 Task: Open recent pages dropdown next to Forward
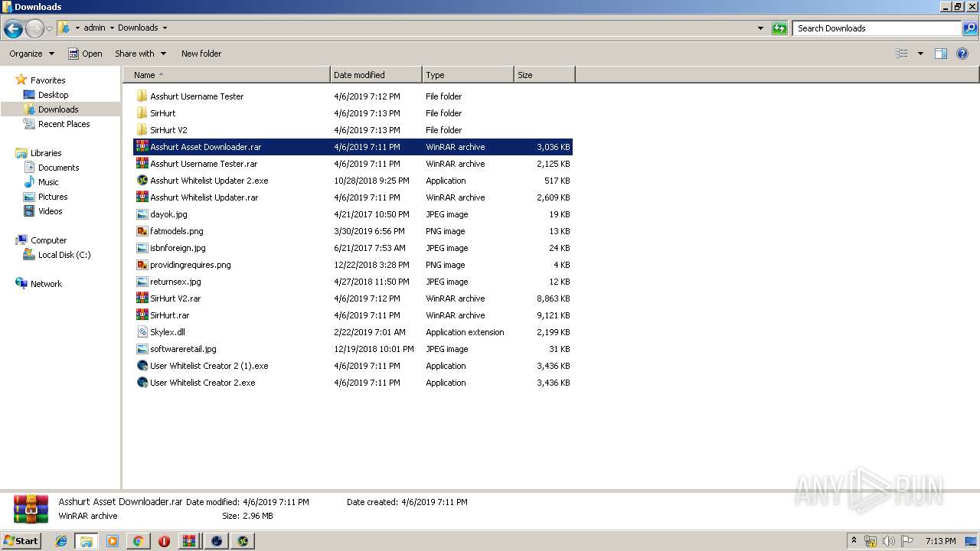tap(50, 29)
